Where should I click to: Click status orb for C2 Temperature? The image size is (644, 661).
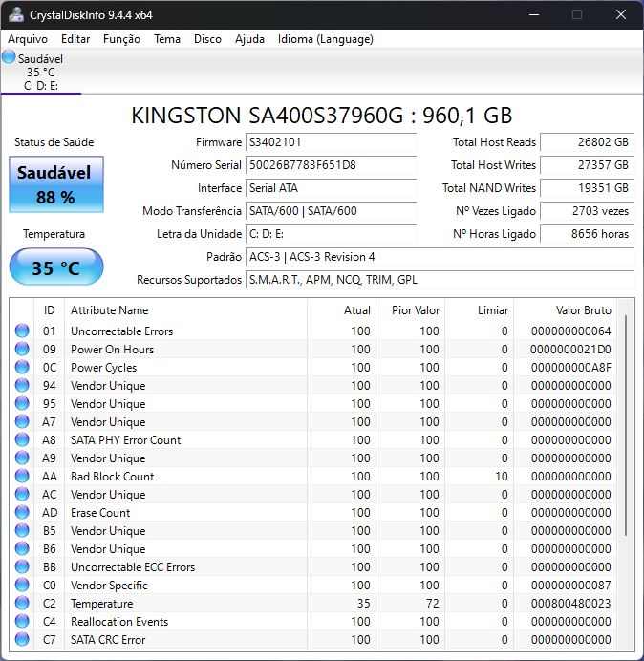tap(22, 603)
